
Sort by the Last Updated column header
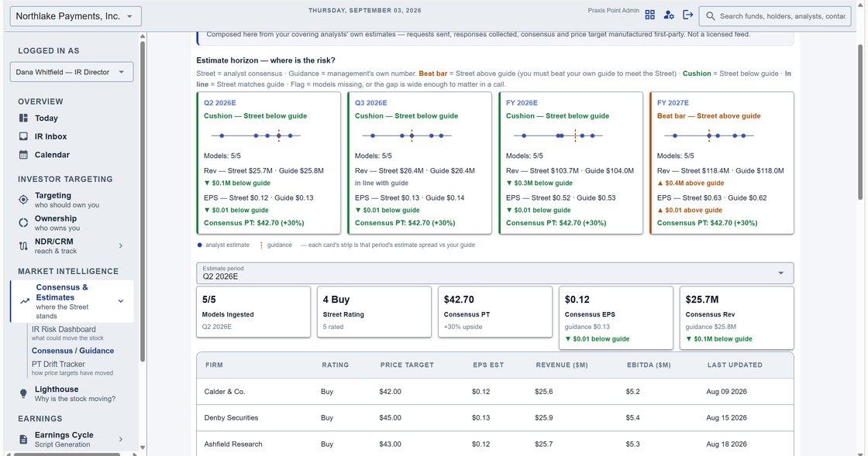tap(735, 365)
